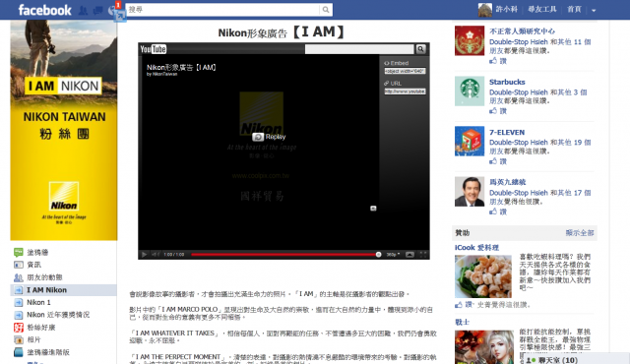Viewport: 630px width, 364px height.
Task: Click 首頁 in the top bar
Action: pos(574,9)
